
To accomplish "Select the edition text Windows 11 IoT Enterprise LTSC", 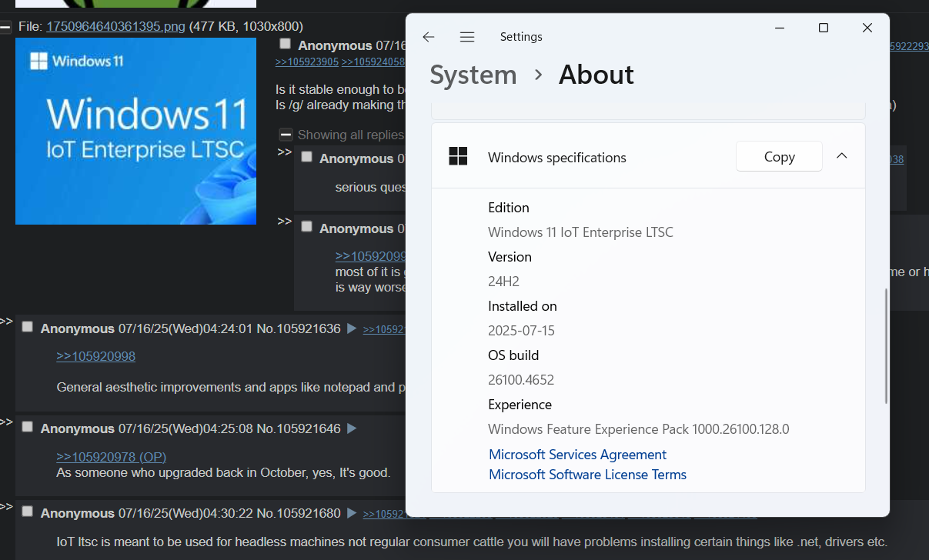I will [580, 232].
